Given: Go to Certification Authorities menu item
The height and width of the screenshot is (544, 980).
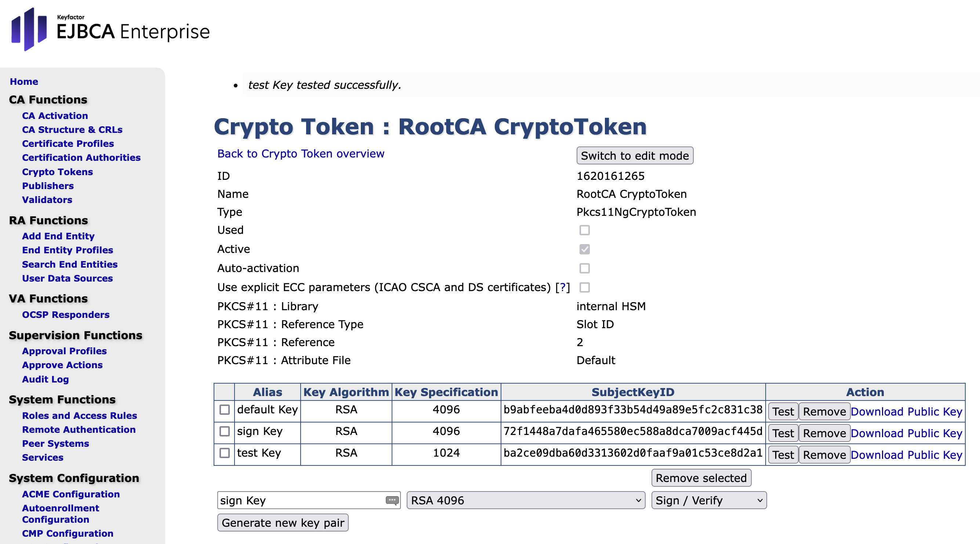Looking at the screenshot, I should click(x=81, y=157).
